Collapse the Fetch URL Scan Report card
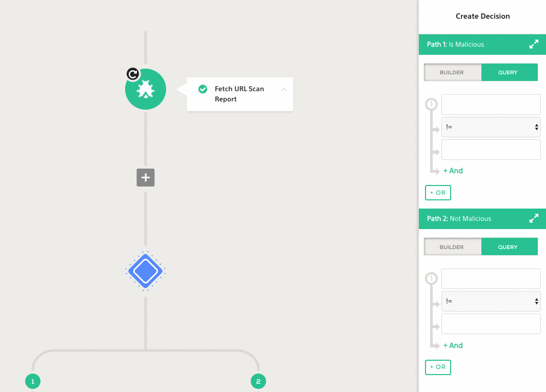 click(284, 90)
